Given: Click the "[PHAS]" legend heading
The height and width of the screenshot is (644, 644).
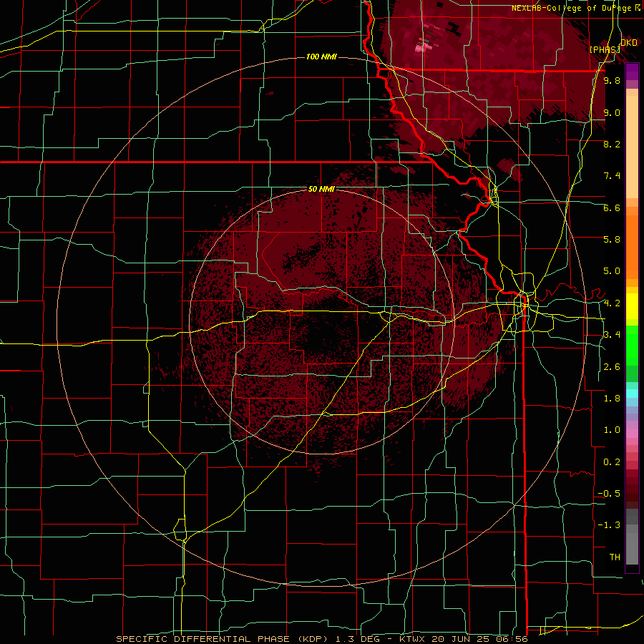Looking at the screenshot, I should 605,49.
